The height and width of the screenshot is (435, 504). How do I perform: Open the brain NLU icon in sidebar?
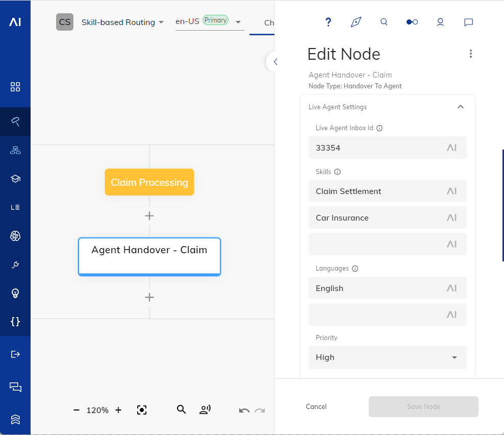[x=15, y=236]
